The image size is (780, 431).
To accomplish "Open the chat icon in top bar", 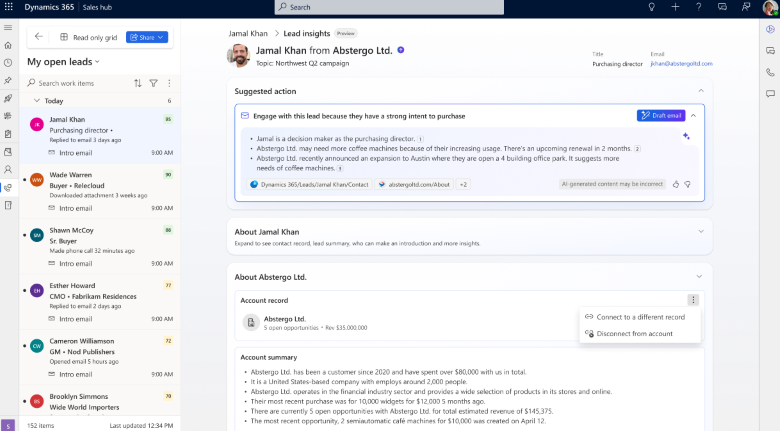I will 722,7.
